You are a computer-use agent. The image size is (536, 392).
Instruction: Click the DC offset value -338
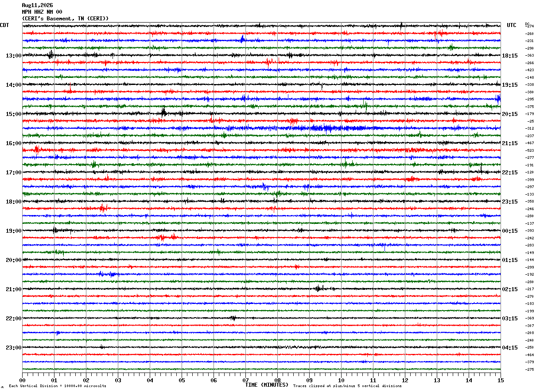[x=529, y=85]
